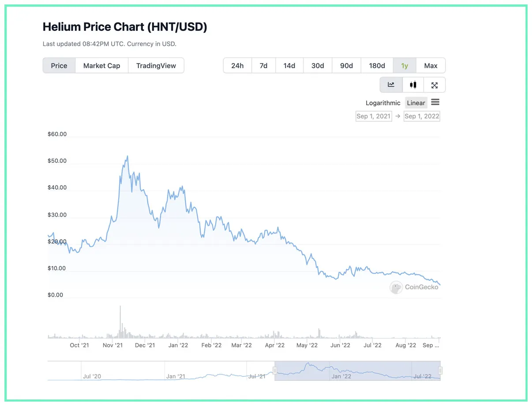
Task: Open the chart hamburger menu
Action: point(435,102)
